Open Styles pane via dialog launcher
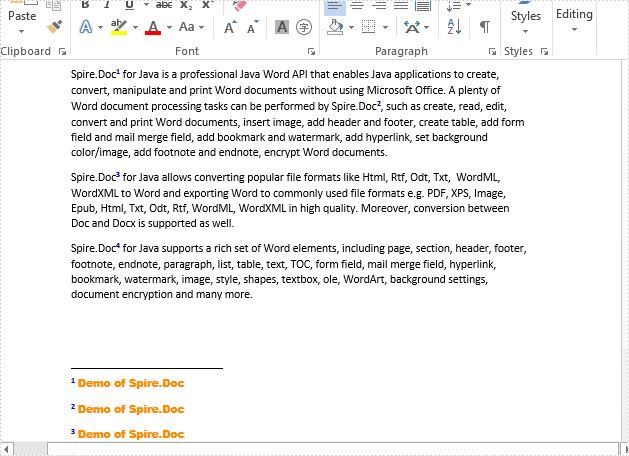The width and height of the screenshot is (629, 456). click(544, 51)
